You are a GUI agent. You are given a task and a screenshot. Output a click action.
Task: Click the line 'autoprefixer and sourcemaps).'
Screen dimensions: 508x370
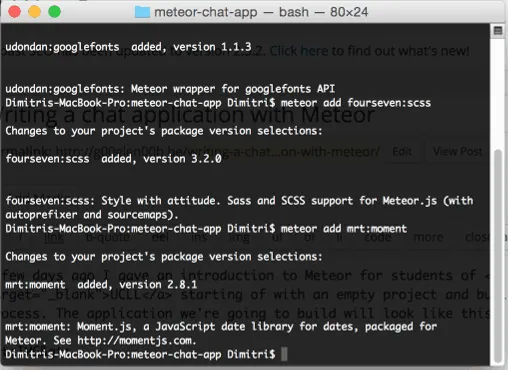click(x=92, y=215)
